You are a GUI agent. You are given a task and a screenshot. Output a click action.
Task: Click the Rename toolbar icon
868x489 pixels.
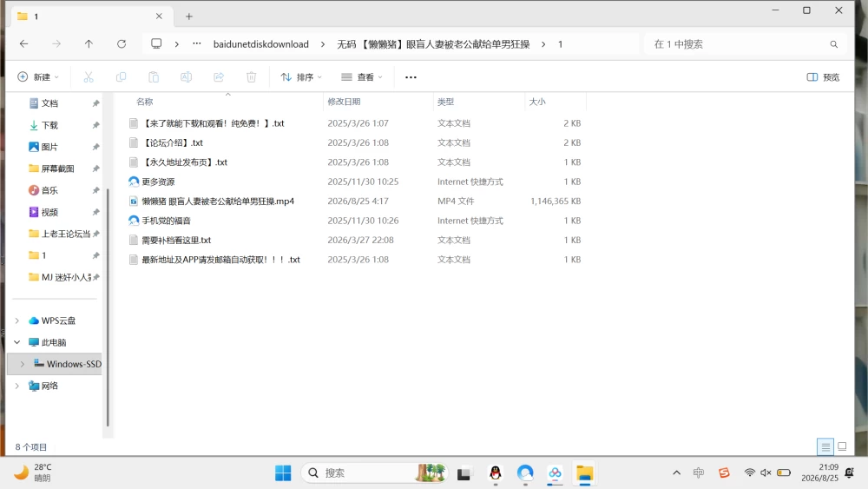(186, 77)
